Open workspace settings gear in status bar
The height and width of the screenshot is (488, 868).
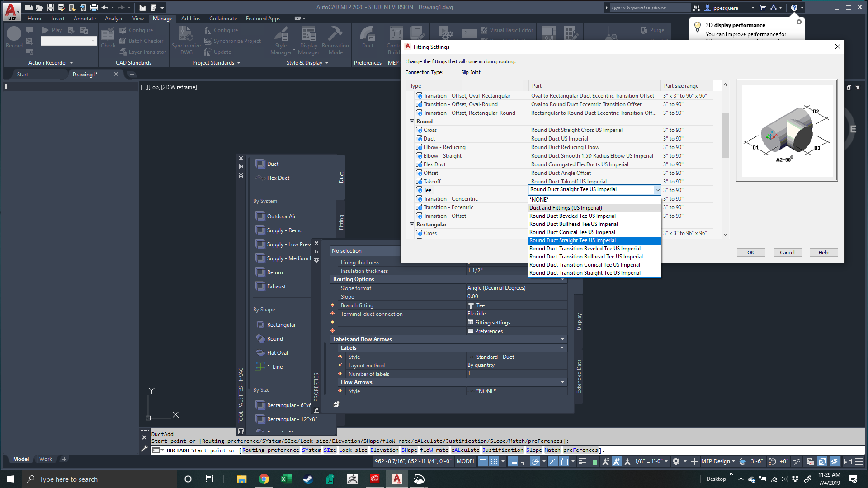(x=676, y=461)
